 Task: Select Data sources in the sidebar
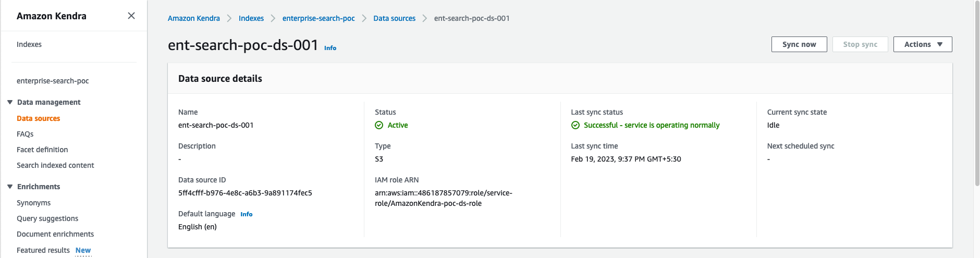tap(38, 118)
